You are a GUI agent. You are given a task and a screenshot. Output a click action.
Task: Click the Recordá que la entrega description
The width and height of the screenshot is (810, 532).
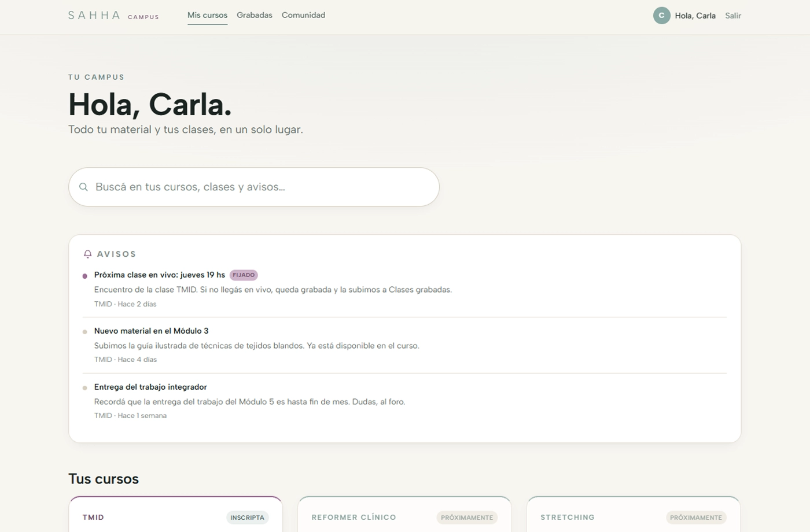coord(250,402)
